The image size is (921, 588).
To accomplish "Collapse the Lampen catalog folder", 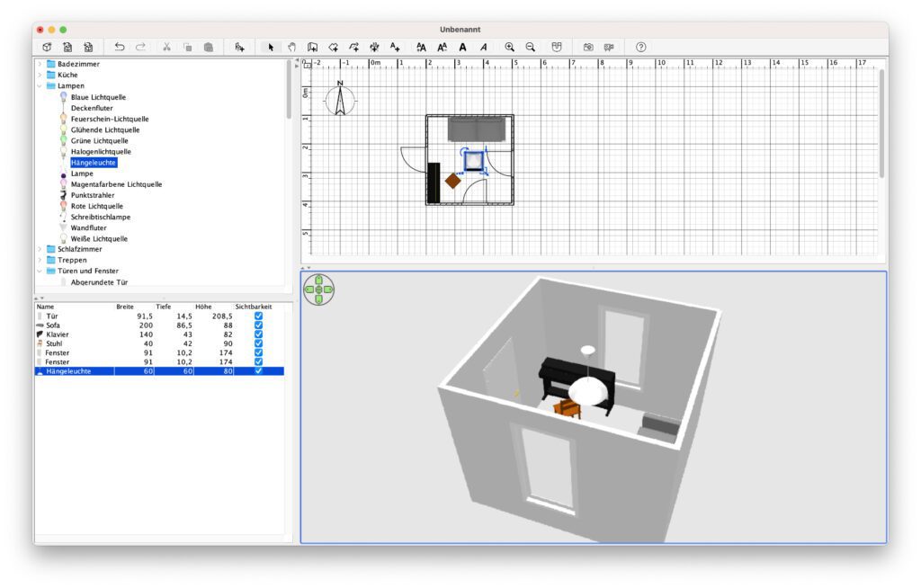I will 40,86.
